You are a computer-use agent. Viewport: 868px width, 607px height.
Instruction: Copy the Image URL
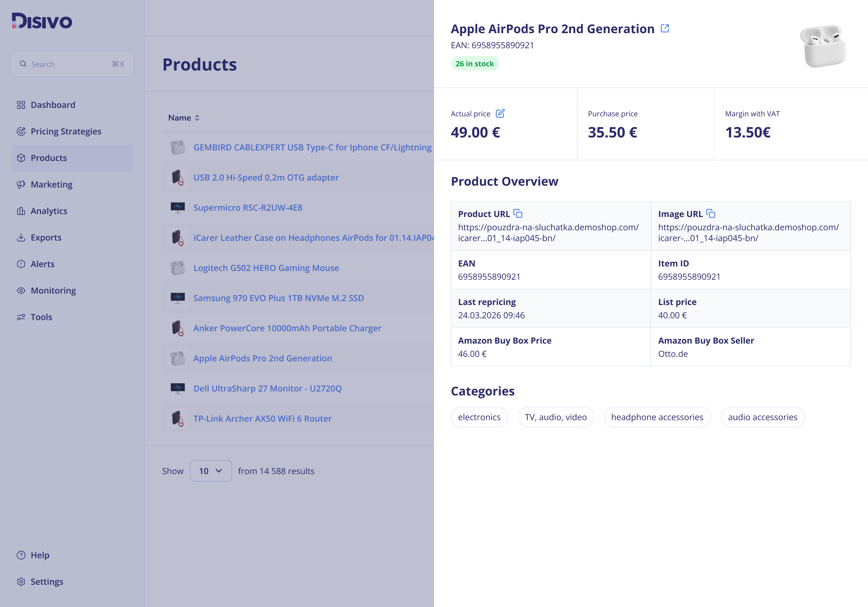tap(711, 214)
